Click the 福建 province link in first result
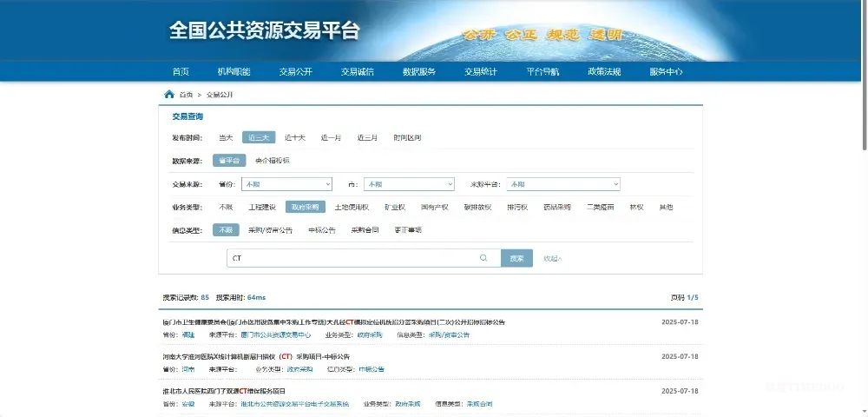The image size is (868, 417). (x=188, y=335)
